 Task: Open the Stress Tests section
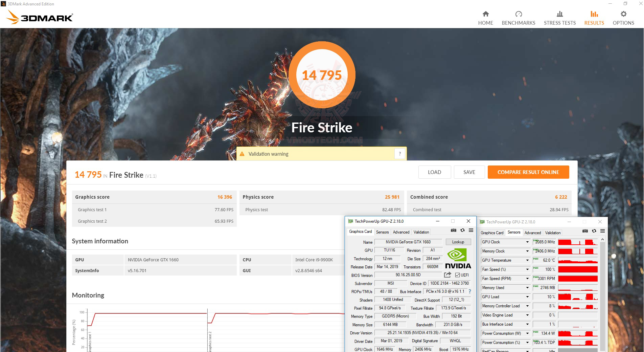[x=559, y=16]
